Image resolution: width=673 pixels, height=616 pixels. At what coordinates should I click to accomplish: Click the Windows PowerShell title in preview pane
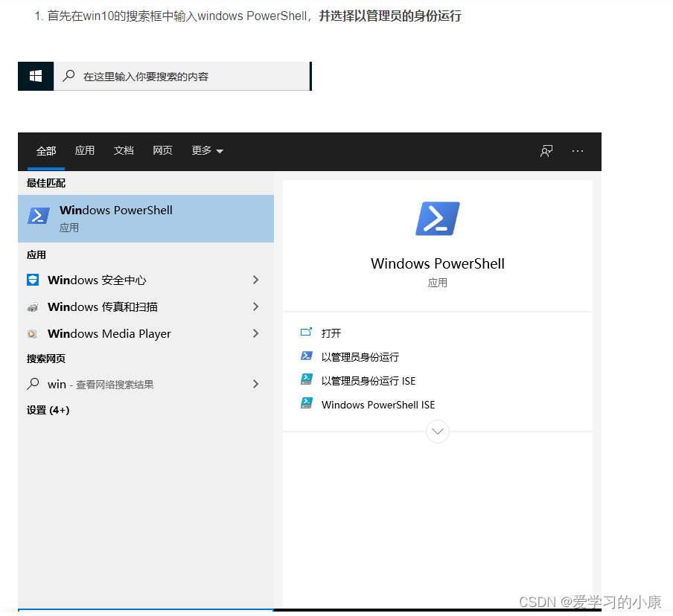437,263
